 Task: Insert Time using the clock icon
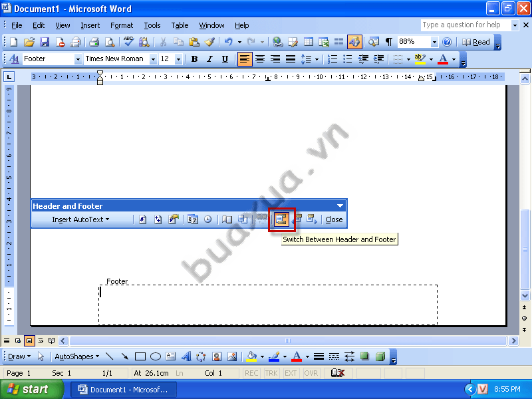pyautogui.click(x=208, y=219)
